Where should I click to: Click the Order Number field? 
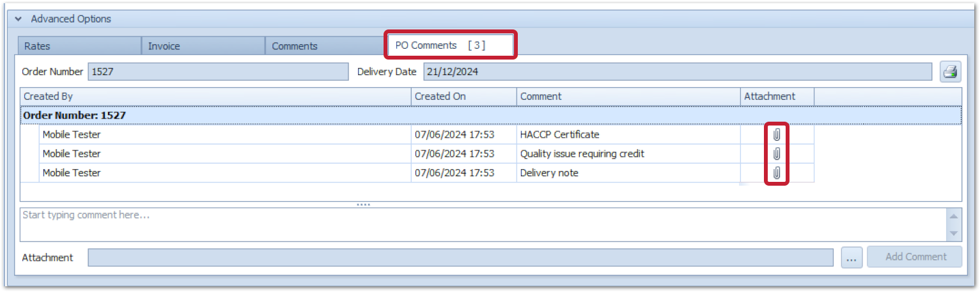(x=217, y=72)
